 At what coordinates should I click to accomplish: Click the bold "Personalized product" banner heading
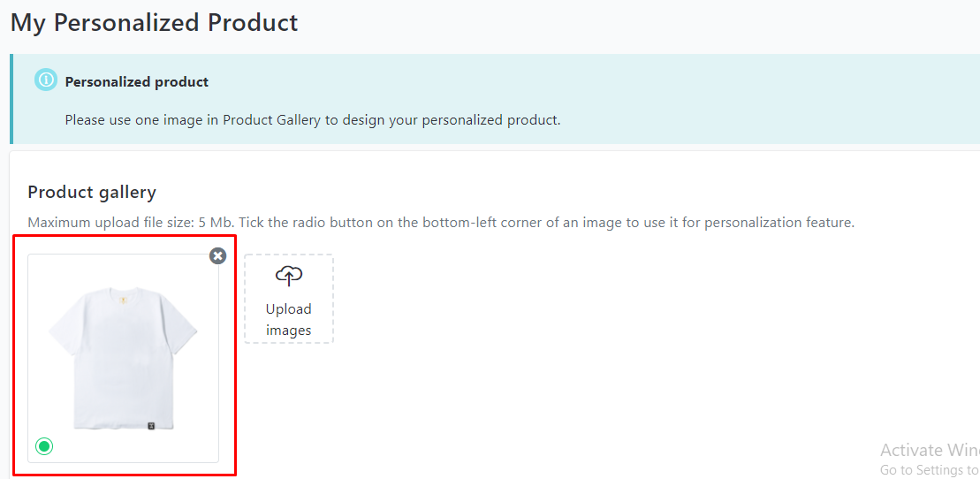click(137, 82)
